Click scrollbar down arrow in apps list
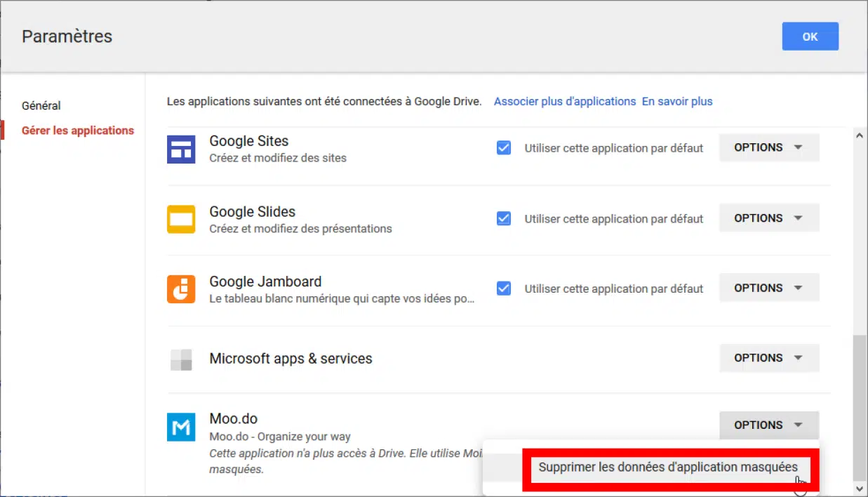The height and width of the screenshot is (497, 868). tap(860, 488)
